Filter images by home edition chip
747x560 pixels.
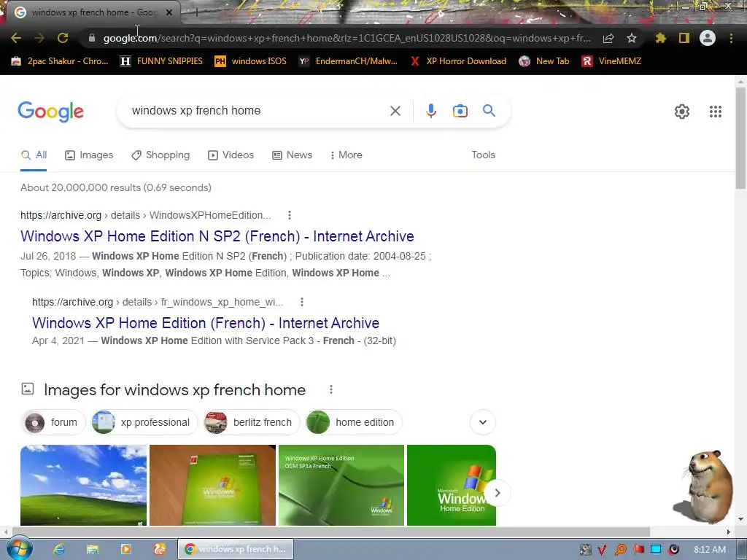point(354,422)
